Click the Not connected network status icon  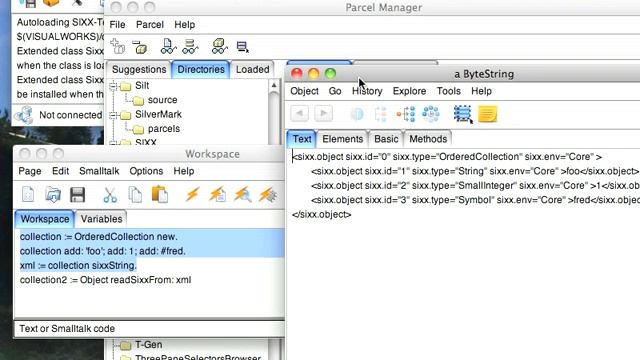coord(24,115)
